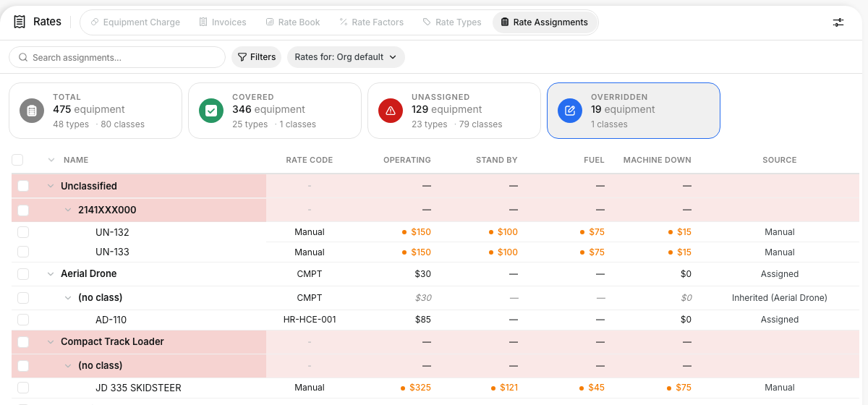Check the AD-110 row checkbox
This screenshot has height=405, width=868.
(x=23, y=319)
